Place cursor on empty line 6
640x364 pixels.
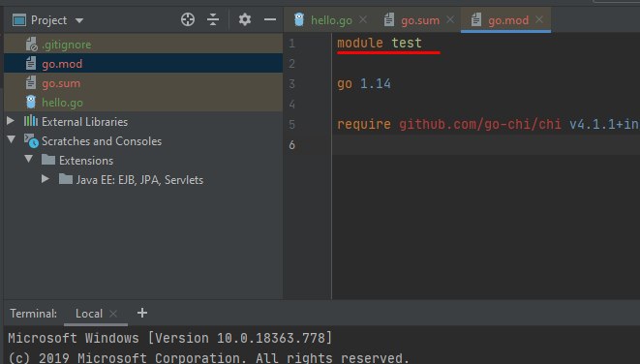pyautogui.click(x=486, y=145)
